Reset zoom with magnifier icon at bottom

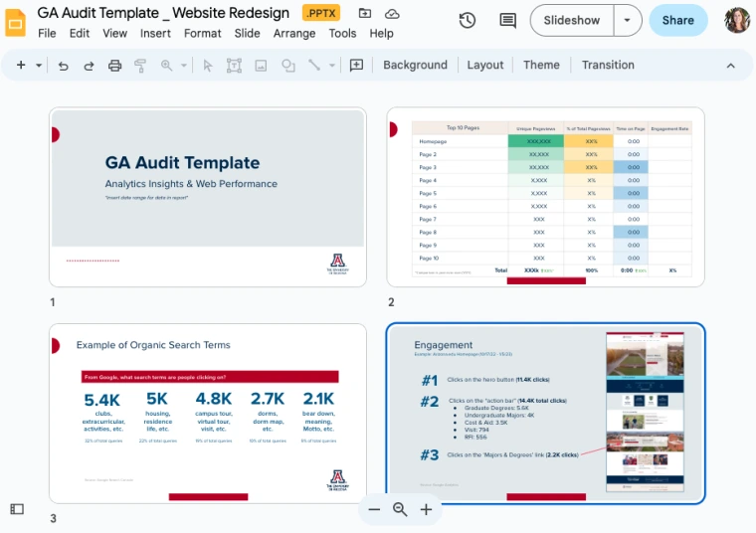(x=400, y=509)
